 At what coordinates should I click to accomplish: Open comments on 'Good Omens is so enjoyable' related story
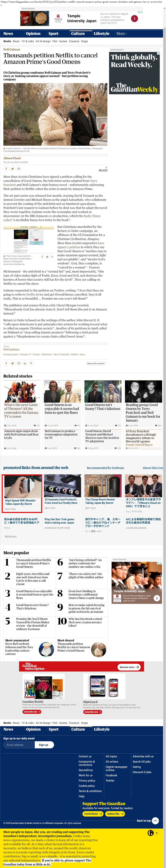coord(77,426)
